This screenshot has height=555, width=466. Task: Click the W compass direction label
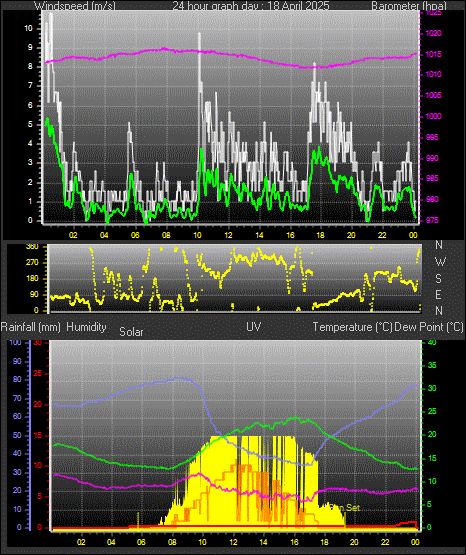440,262
